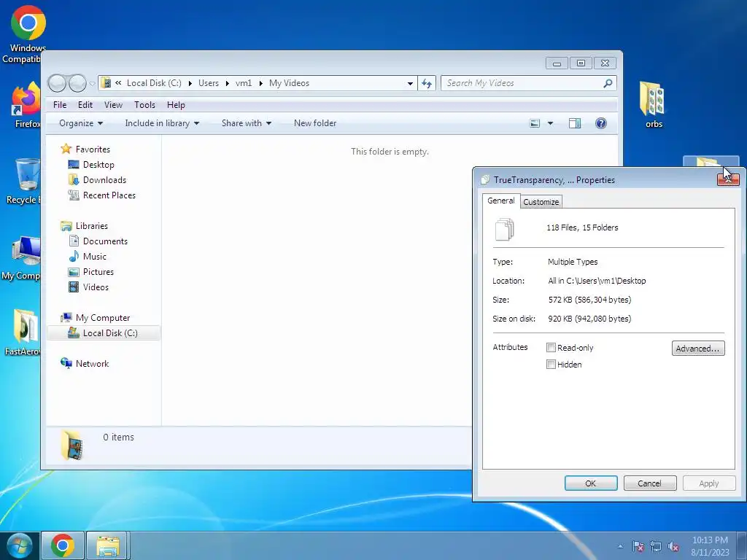Click the Explorer forward navigation button
Image resolution: width=747 pixels, height=560 pixels.
pyautogui.click(x=77, y=83)
